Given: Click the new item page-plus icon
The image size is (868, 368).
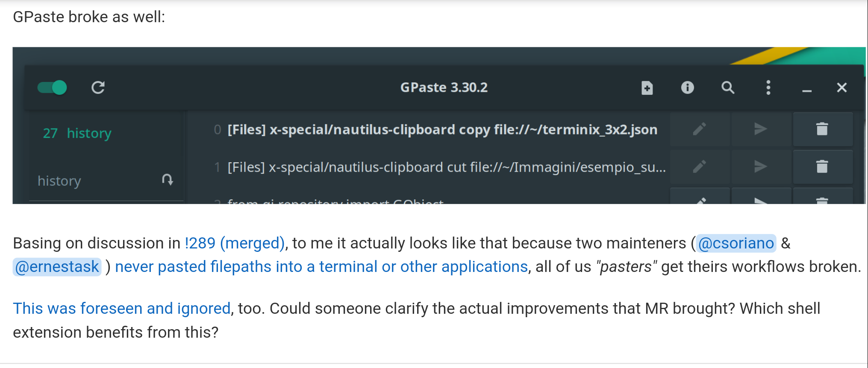Looking at the screenshot, I should [x=647, y=88].
